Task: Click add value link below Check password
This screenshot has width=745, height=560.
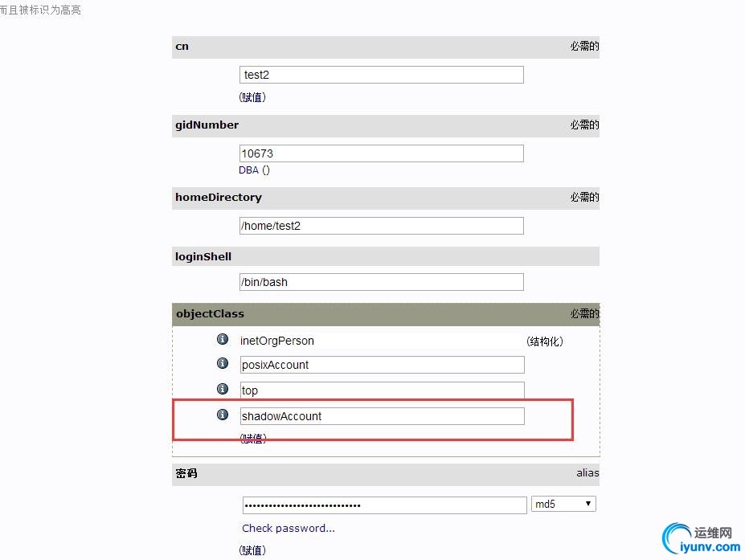Action: coord(252,550)
